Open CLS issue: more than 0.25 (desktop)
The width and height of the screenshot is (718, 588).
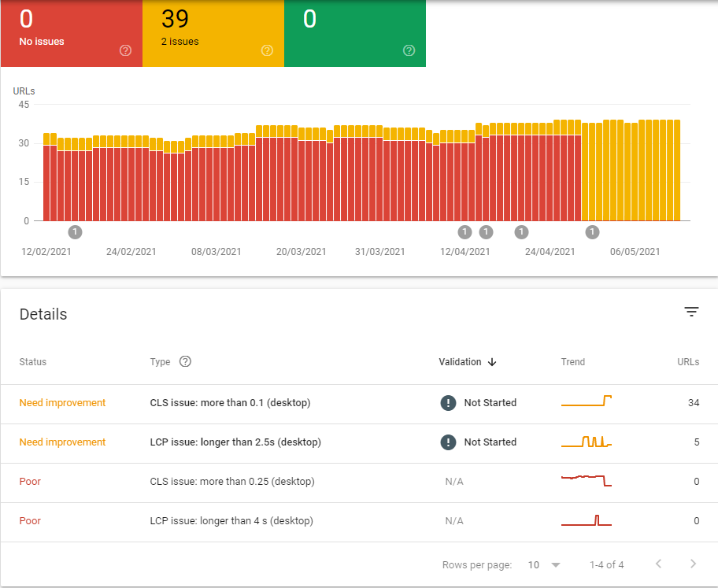point(232,481)
